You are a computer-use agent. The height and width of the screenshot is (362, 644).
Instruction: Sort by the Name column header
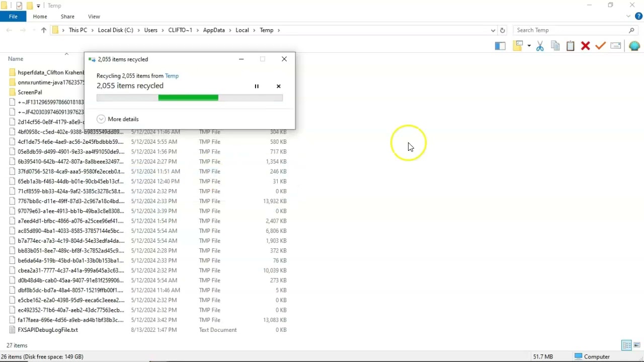point(16,59)
